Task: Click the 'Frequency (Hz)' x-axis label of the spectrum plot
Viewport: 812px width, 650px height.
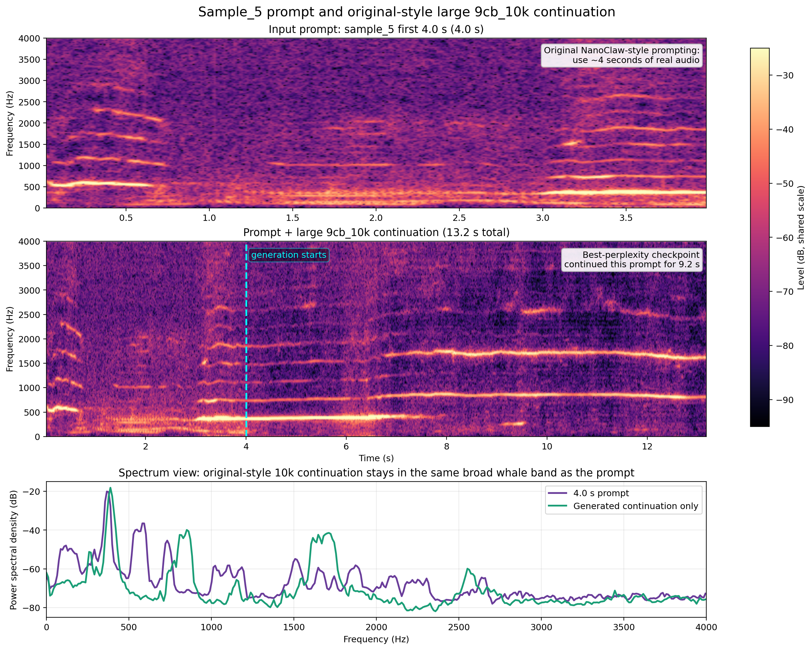Action: (x=376, y=639)
